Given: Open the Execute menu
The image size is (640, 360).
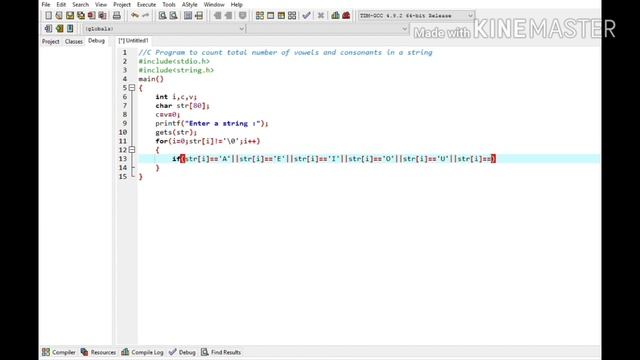Looking at the screenshot, I should tap(147, 4).
